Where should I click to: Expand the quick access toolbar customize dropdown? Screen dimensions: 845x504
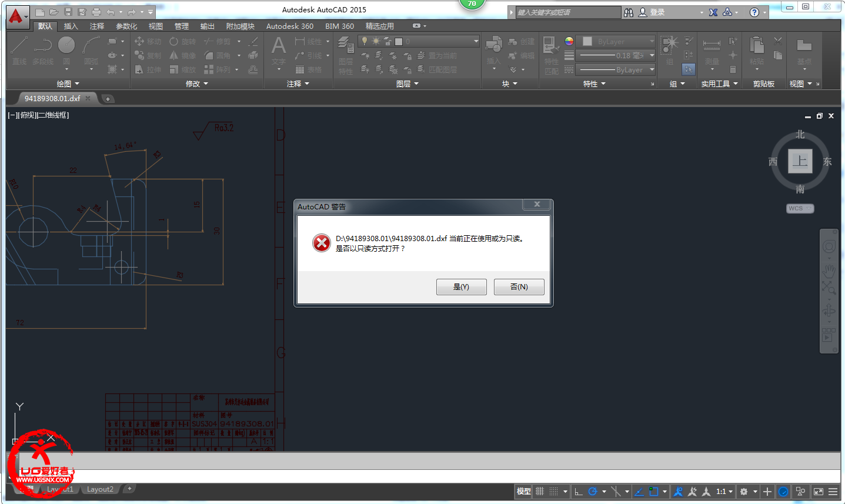tap(151, 12)
